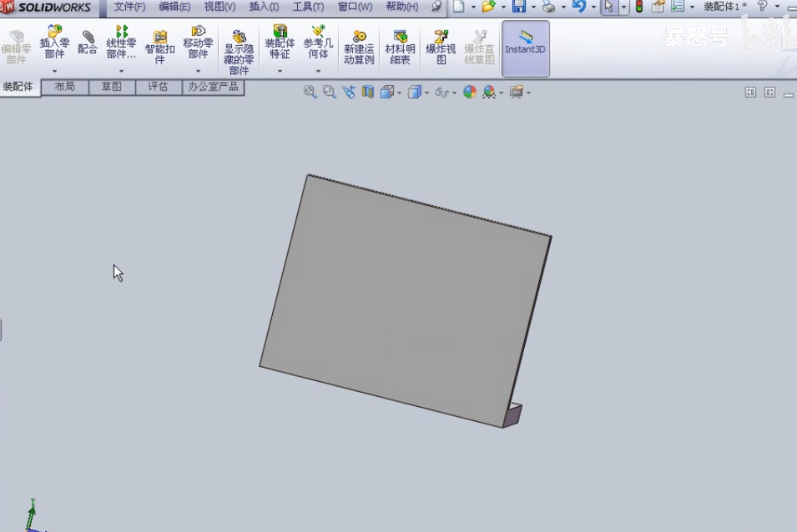Screen dimensions: 797x532
Task: Open the 视图(V) menu
Action: point(219,7)
